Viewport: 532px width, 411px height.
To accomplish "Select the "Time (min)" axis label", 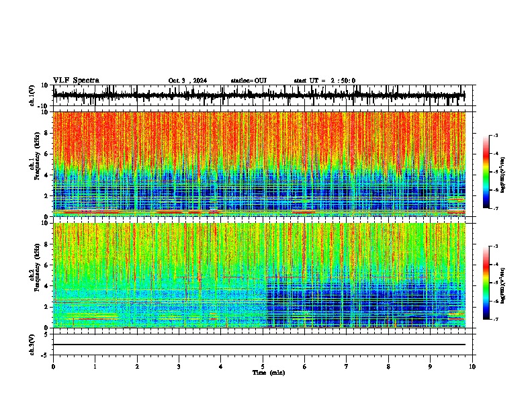I will tap(269, 373).
